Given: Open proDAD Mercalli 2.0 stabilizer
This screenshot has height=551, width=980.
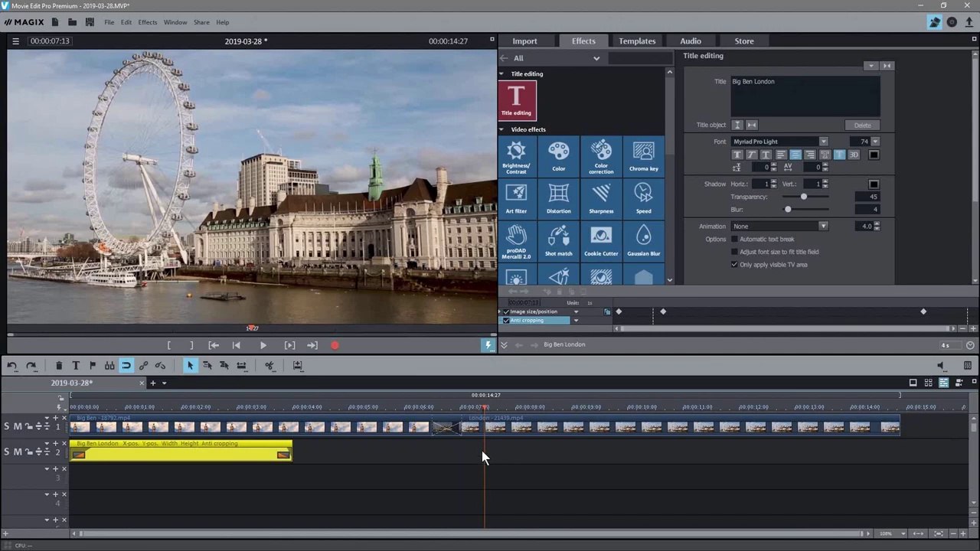Looking at the screenshot, I should pos(516,241).
